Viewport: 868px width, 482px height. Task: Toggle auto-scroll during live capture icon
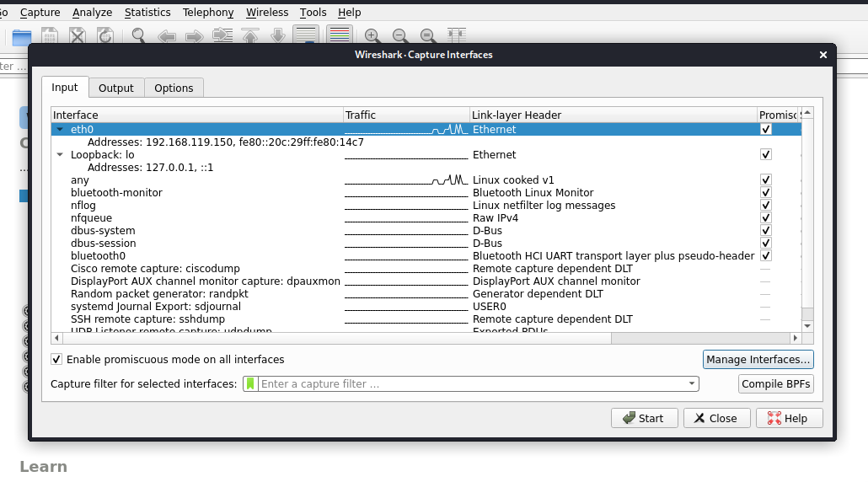pos(306,35)
